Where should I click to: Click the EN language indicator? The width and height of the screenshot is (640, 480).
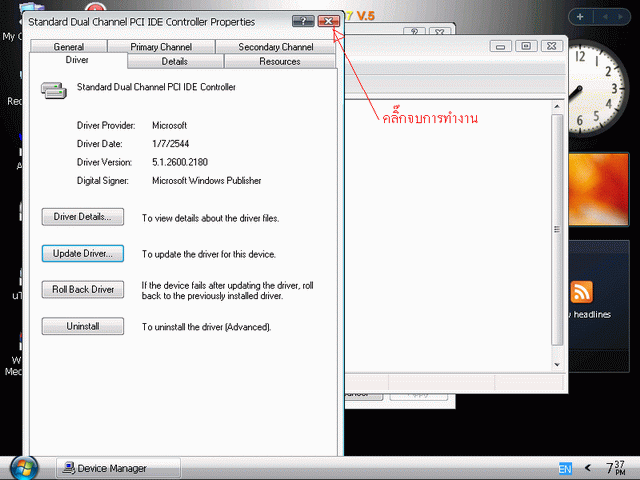tap(565, 469)
